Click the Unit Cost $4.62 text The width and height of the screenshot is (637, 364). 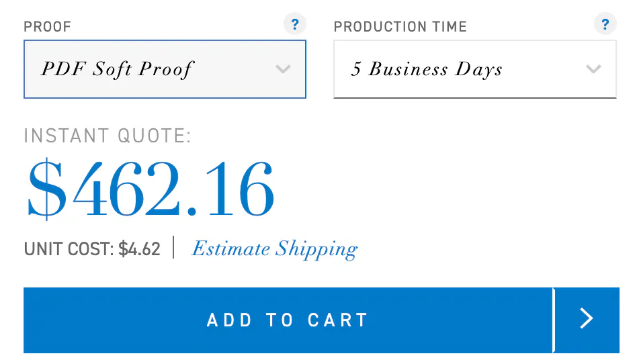tap(92, 250)
